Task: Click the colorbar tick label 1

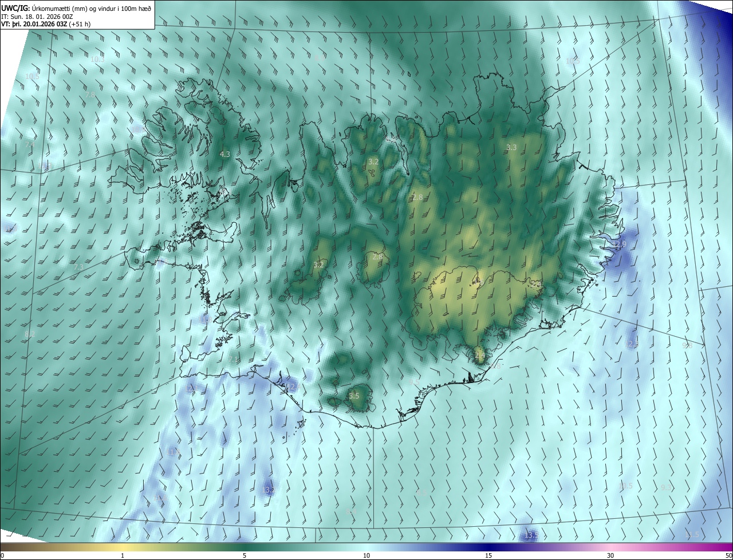Action: 123,555
